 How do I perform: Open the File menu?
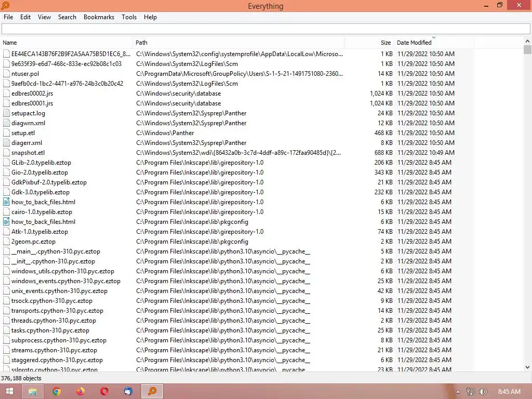coord(8,17)
